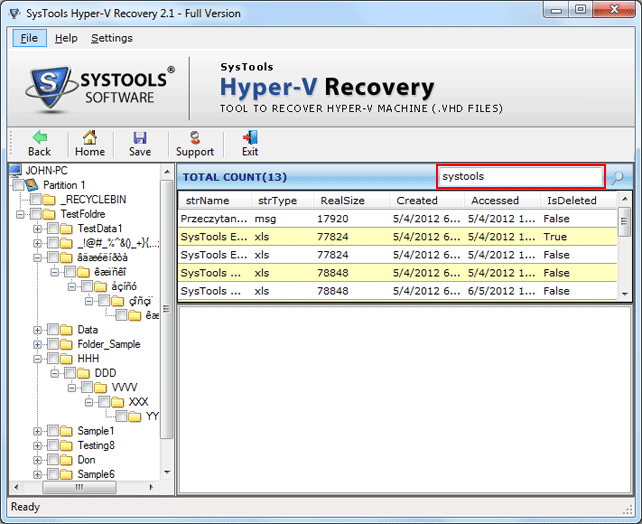Image resolution: width=642 pixels, height=524 pixels.
Task: Open the Settings menu
Action: (111, 38)
